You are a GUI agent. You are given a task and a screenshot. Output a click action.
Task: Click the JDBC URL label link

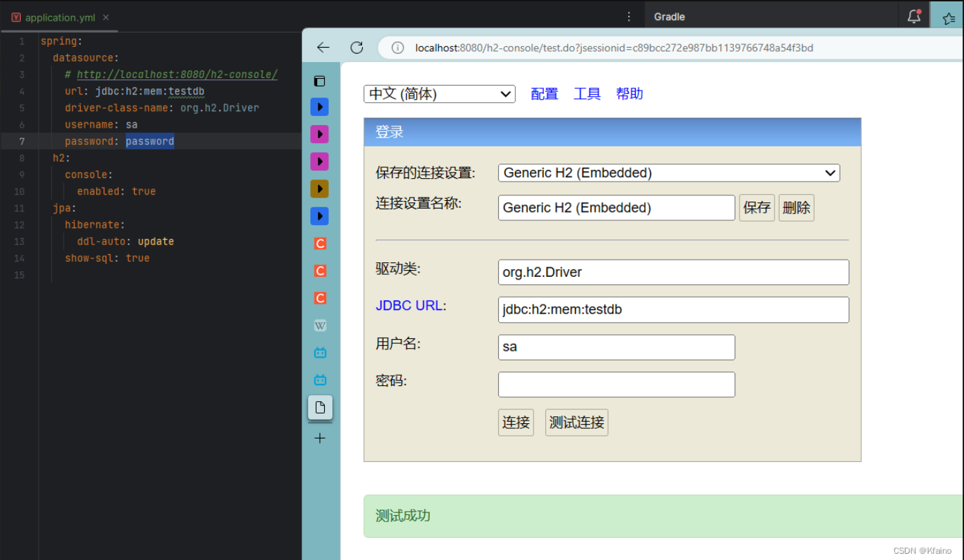tap(409, 305)
